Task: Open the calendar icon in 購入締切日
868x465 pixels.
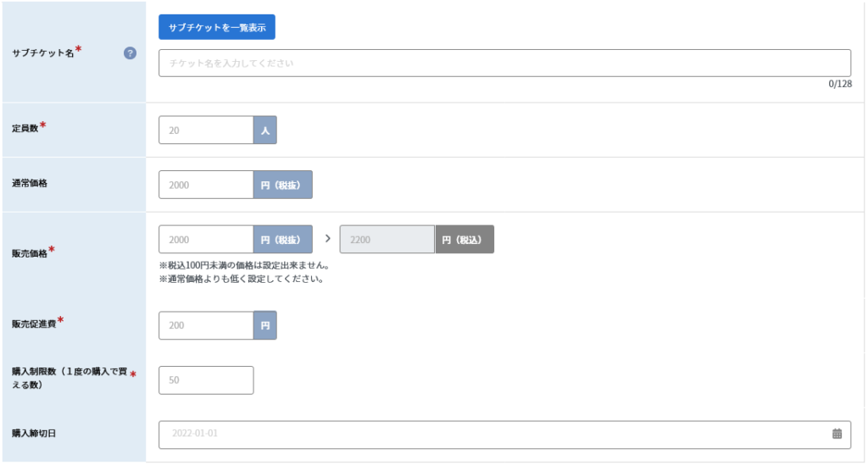Action: [837, 434]
